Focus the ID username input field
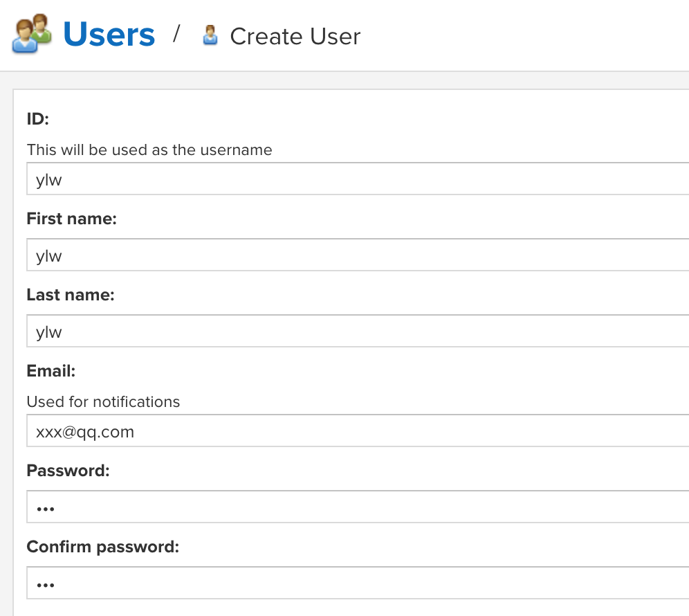 (x=358, y=179)
